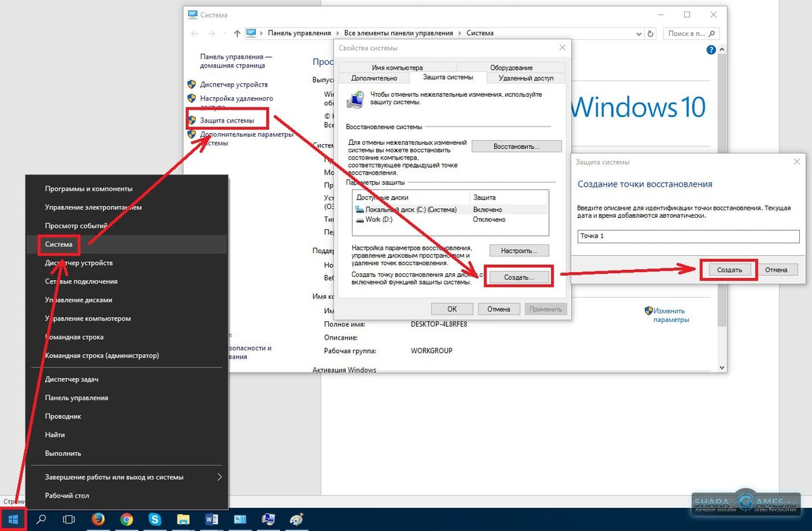
Task: Open Word from the taskbar
Action: click(211, 520)
